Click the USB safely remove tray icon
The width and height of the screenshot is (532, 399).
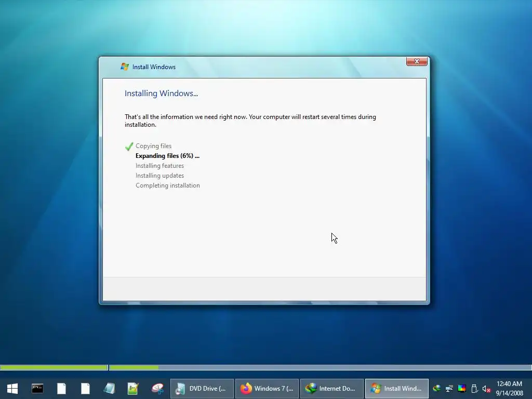click(474, 389)
